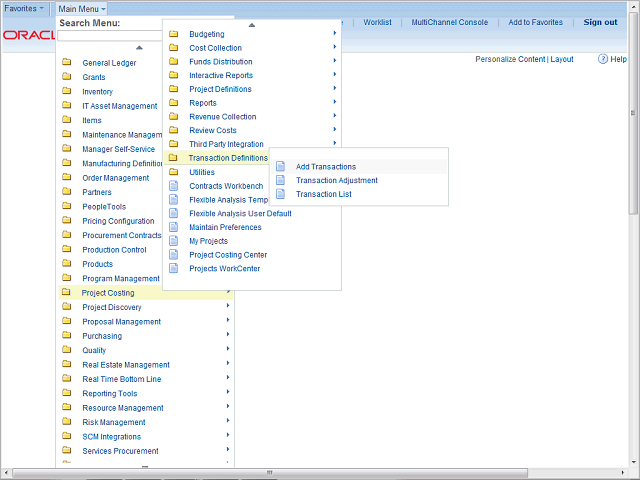Expand the Real Estate Management submenu arrow
This screenshot has height=480, width=640.
[x=228, y=363]
